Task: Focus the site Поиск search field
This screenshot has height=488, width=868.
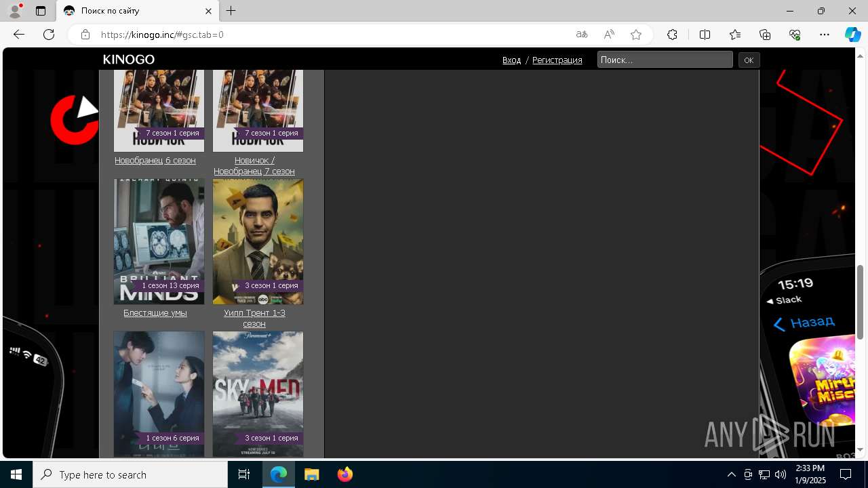Action: (x=665, y=60)
